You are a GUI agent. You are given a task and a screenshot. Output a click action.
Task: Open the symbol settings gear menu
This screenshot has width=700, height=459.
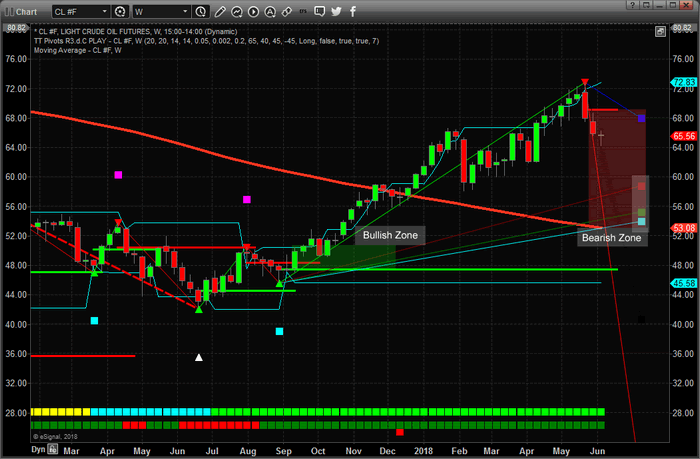click(120, 12)
